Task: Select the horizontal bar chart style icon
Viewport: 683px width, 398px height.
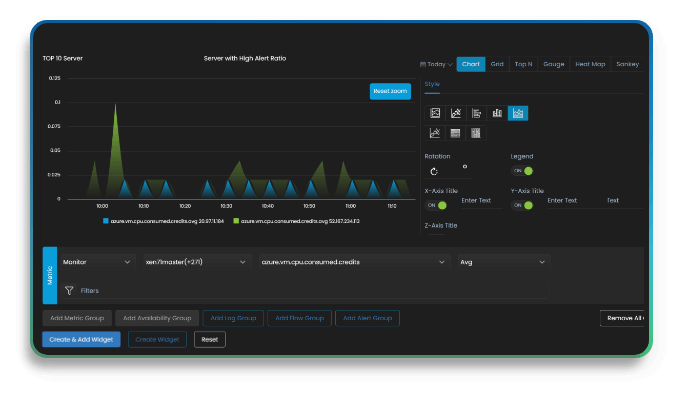Action: click(476, 113)
